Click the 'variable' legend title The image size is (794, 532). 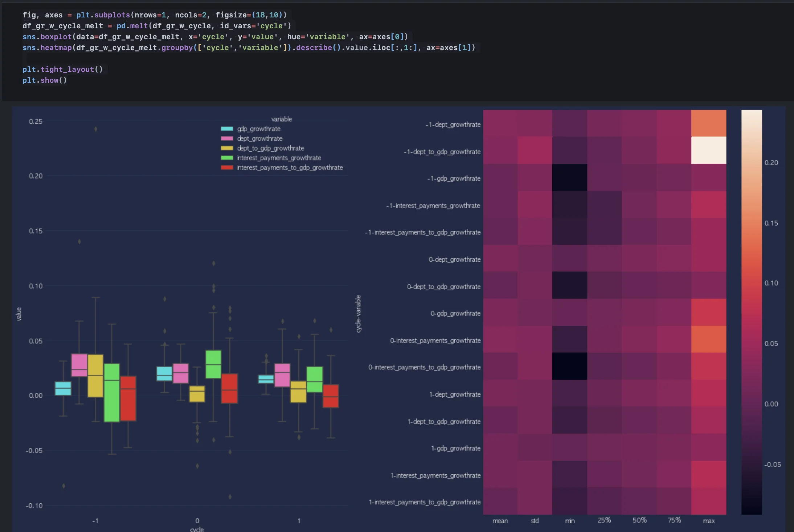pyautogui.click(x=281, y=119)
